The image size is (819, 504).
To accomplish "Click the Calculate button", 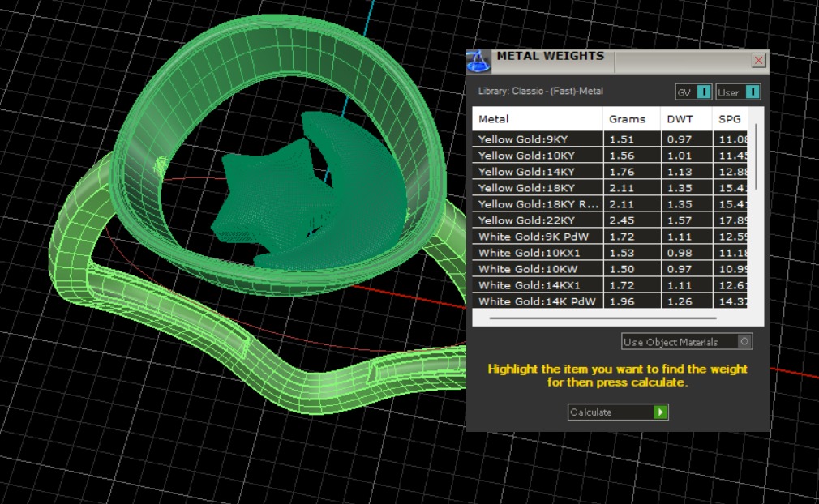I will 618,412.
